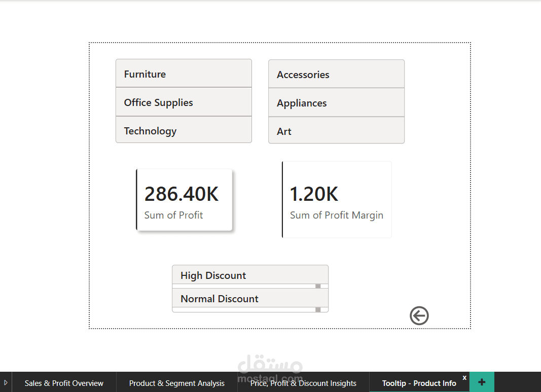Filter by Accessories sub-category
Viewport: 541px width, 392px height.
[x=336, y=75]
